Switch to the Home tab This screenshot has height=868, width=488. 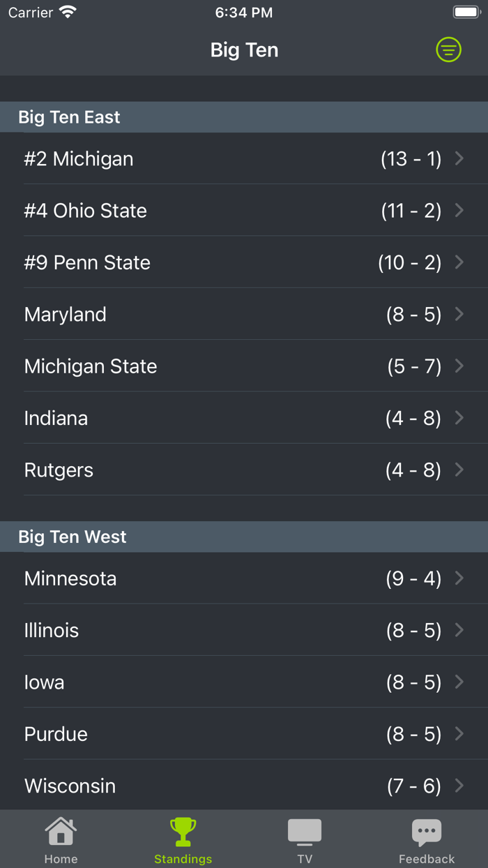pyautogui.click(x=61, y=839)
